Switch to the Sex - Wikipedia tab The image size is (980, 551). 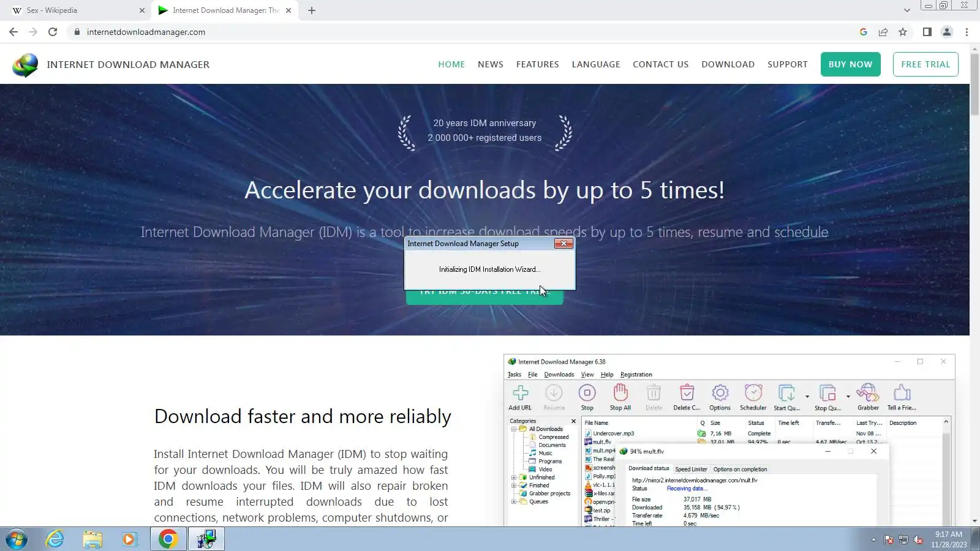pyautogui.click(x=78, y=10)
